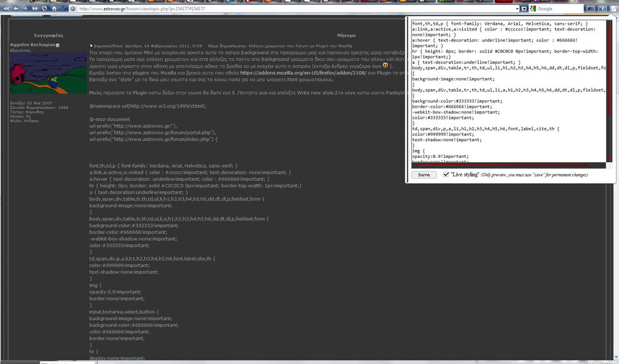Click the pencil edit icon in the toolbar
The height and width of the screenshot is (364, 619).
coord(64,9)
